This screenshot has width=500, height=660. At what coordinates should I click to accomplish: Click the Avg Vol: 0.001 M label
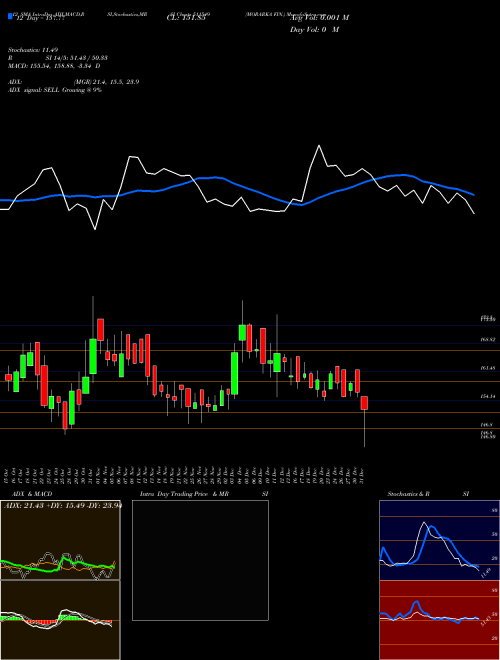point(320,17)
